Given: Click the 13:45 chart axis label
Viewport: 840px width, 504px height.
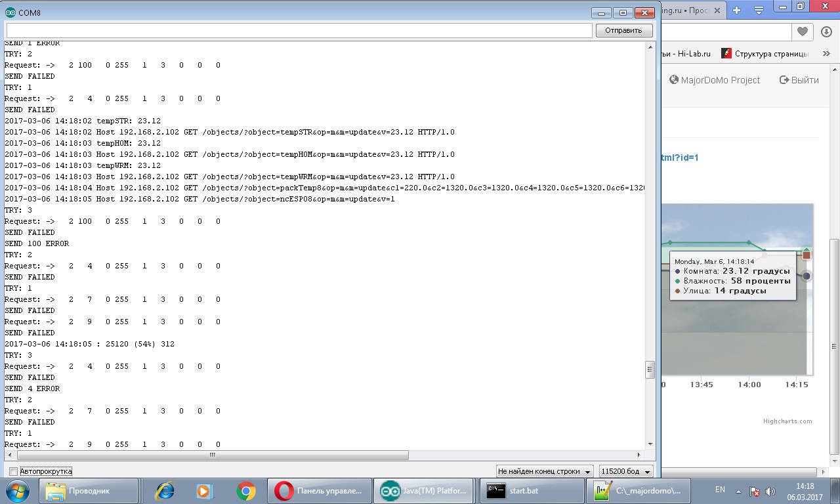Looking at the screenshot, I should click(701, 385).
